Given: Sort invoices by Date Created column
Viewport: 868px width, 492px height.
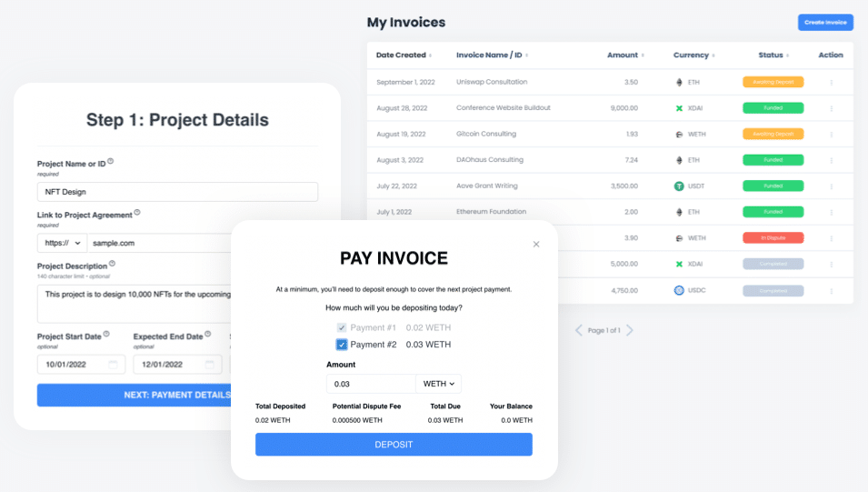Looking at the screenshot, I should [404, 55].
